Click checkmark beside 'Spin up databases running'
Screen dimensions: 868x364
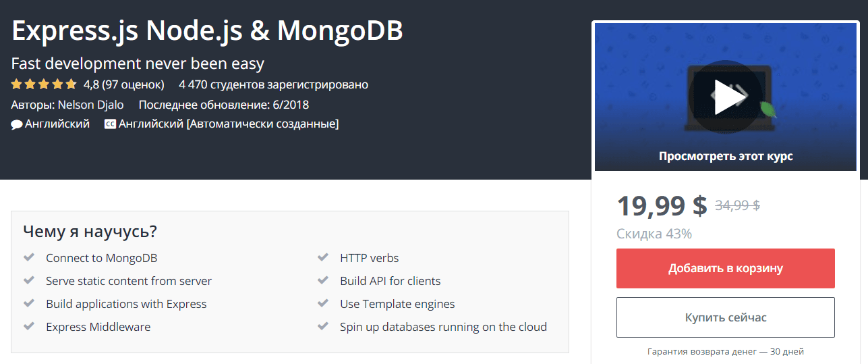[x=323, y=326]
